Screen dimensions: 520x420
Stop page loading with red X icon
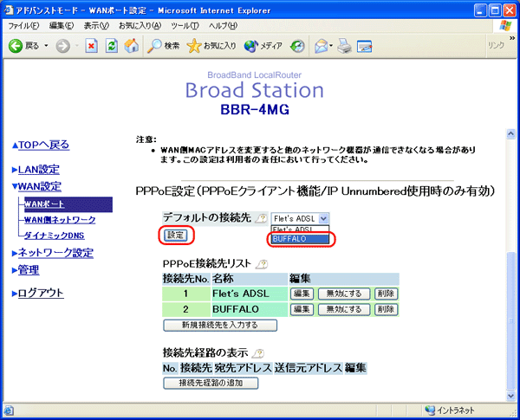91,46
